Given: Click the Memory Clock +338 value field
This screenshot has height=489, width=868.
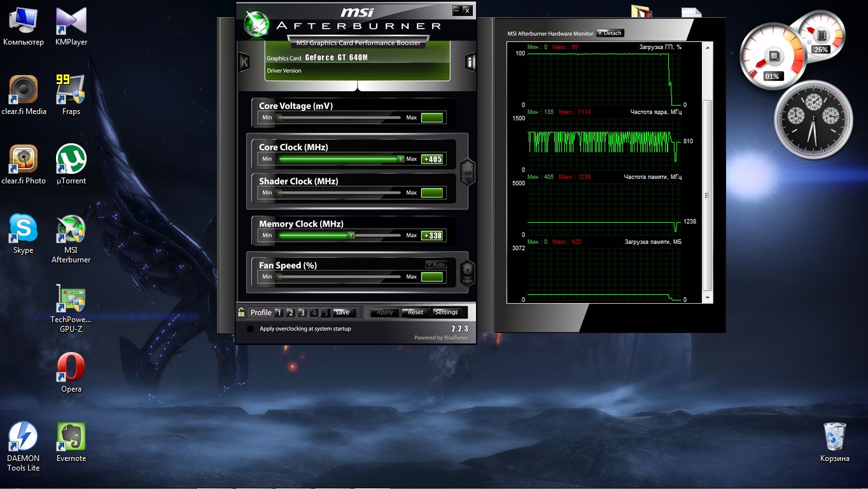Looking at the screenshot, I should click(x=432, y=235).
